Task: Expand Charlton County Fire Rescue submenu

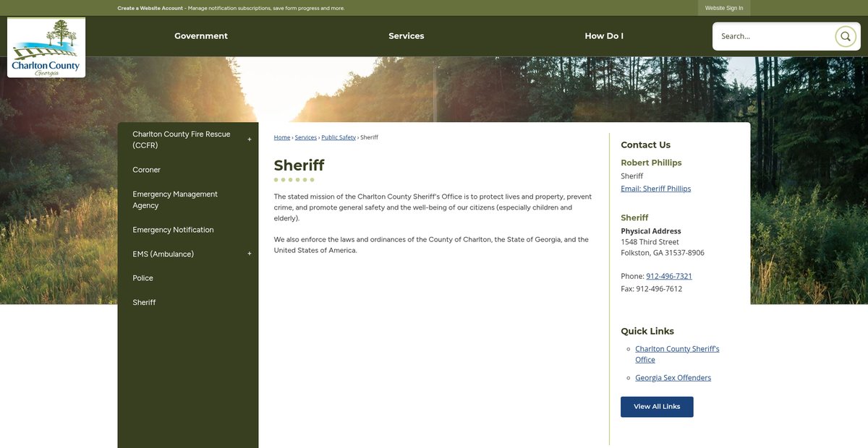Action: (250, 139)
